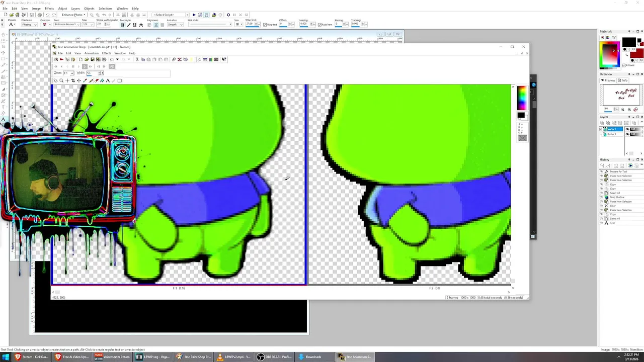The width and height of the screenshot is (644, 362).
Task: Select the Shape rectangle tool in Animation Shop
Action: pos(119,80)
